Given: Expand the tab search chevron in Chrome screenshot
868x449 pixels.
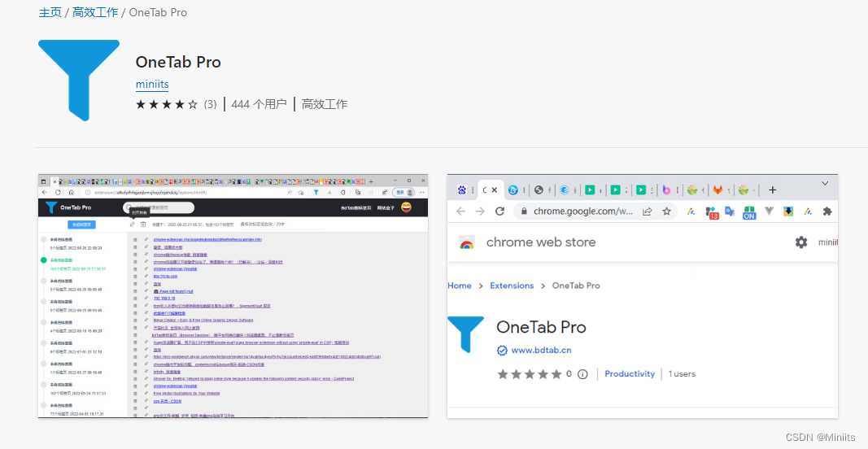Looking at the screenshot, I should (x=825, y=183).
